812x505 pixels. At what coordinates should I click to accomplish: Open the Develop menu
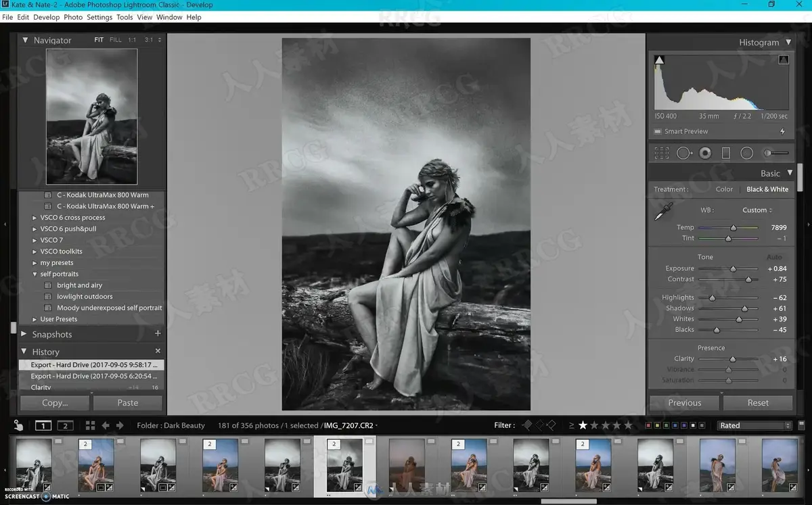pos(47,17)
